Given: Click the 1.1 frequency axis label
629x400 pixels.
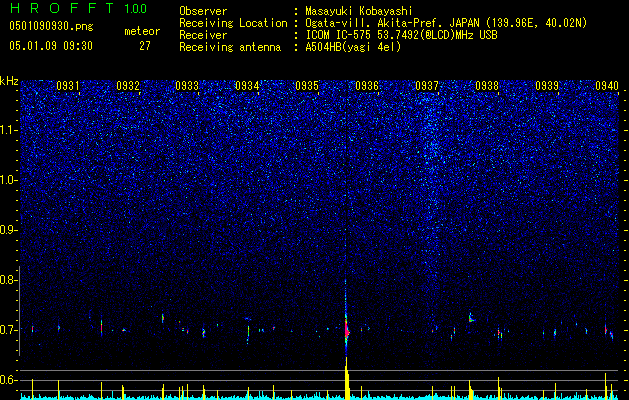Looking at the screenshot, I should (x=8, y=130).
